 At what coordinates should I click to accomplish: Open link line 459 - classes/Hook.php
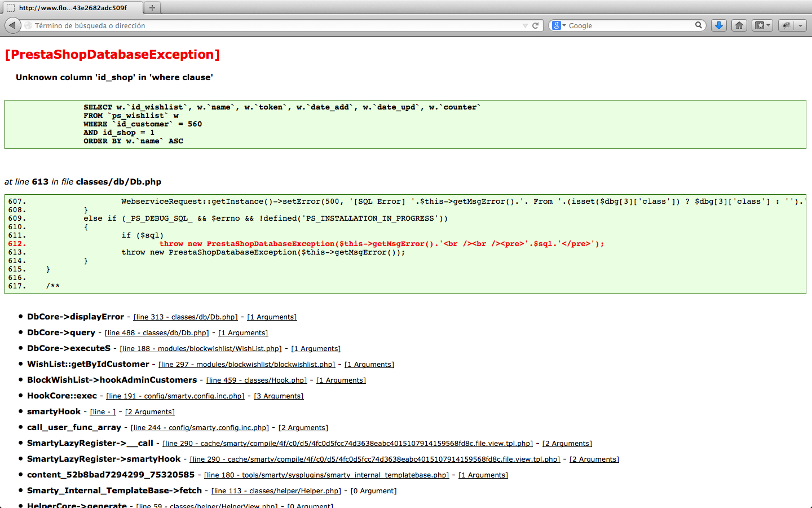tap(257, 380)
